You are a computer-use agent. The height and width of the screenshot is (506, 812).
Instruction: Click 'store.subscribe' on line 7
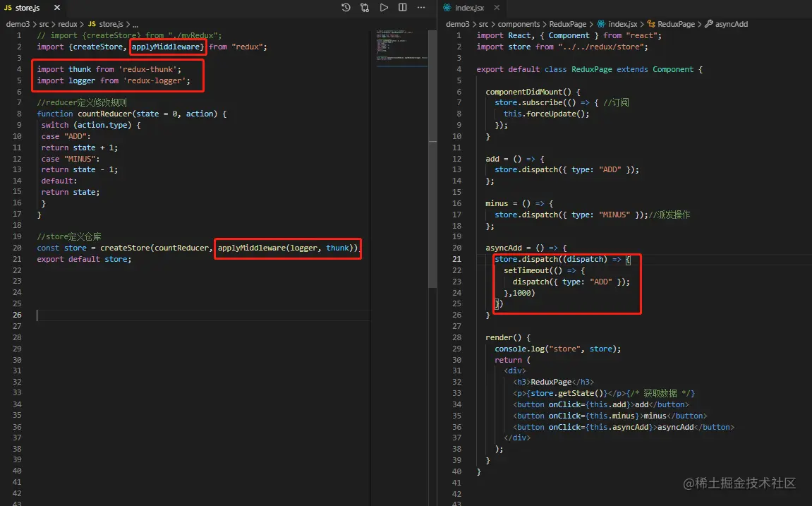pyautogui.click(x=528, y=102)
